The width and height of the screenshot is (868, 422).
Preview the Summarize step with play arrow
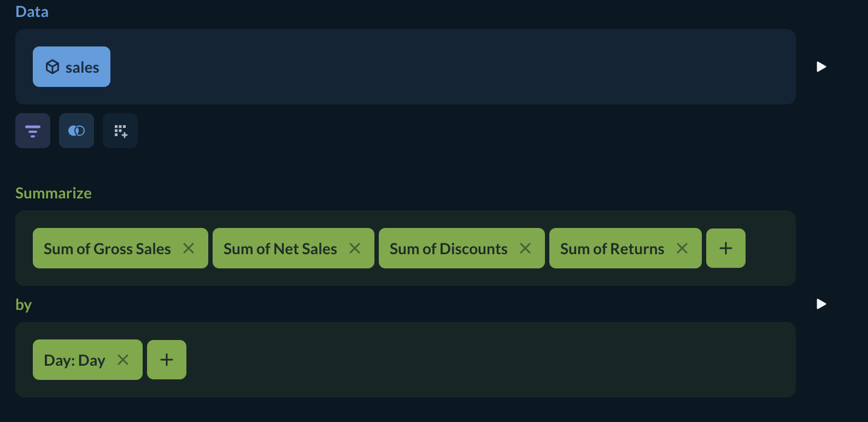(821, 304)
